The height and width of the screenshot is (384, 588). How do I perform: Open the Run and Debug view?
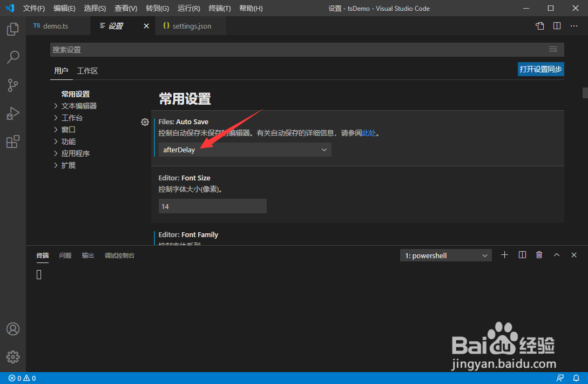tap(13, 113)
